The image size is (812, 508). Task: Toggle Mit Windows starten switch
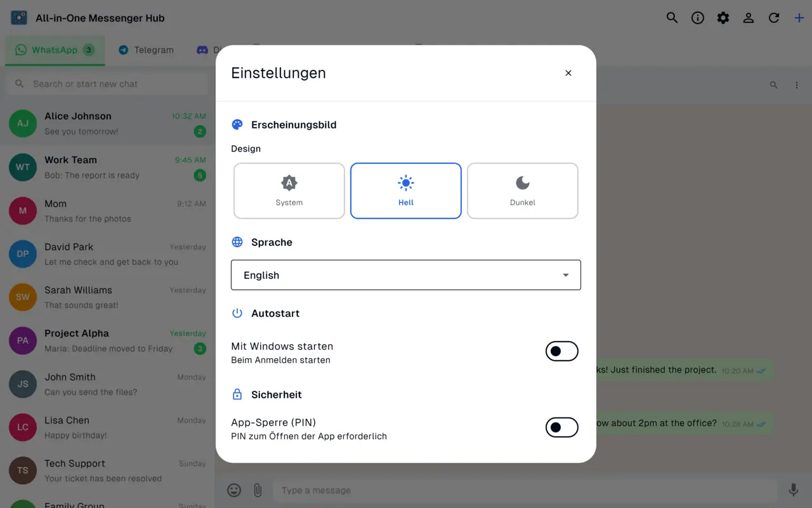[562, 351]
